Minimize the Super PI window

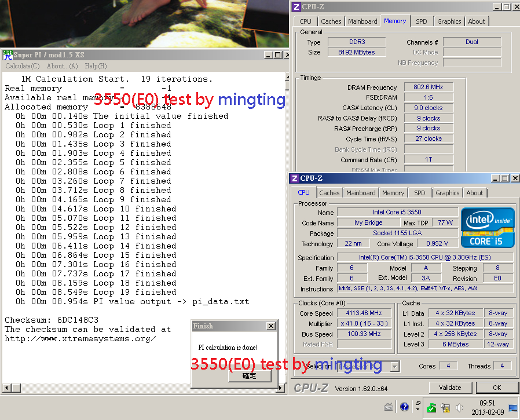click(268, 55)
